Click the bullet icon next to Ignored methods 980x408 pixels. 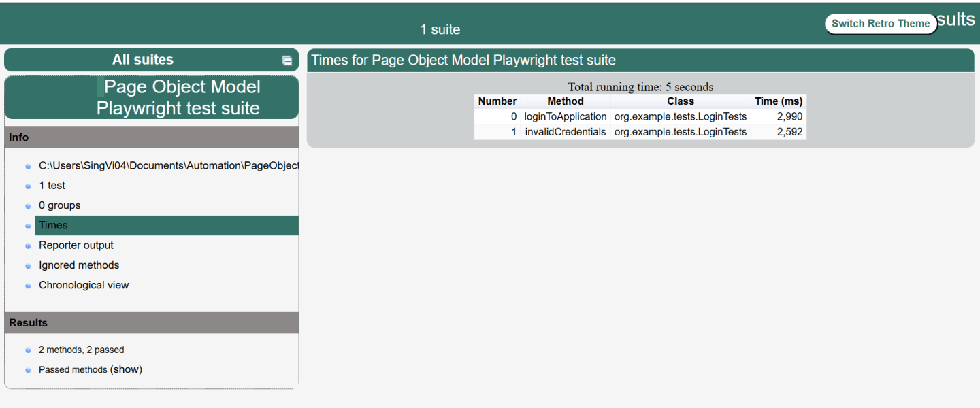tap(28, 265)
